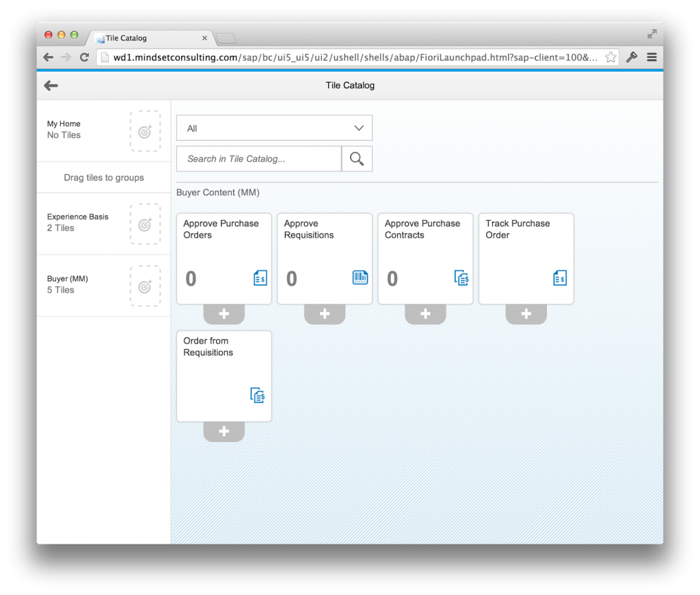Click the 0 count on Approve Purchase Orders
This screenshot has width=700, height=595.
pos(191,279)
